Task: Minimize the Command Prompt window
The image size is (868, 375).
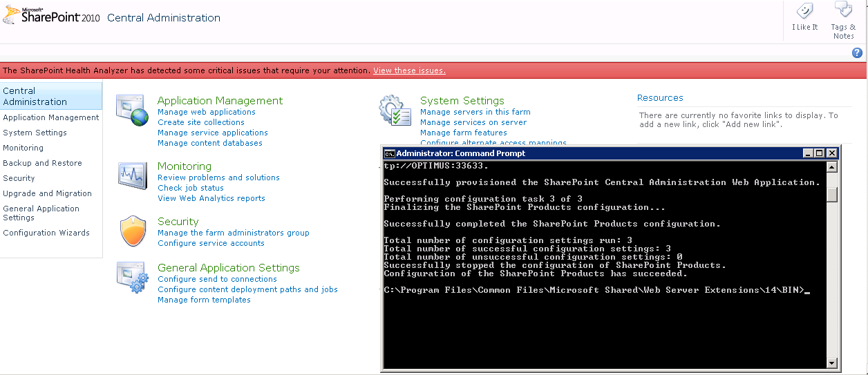Action: click(808, 153)
